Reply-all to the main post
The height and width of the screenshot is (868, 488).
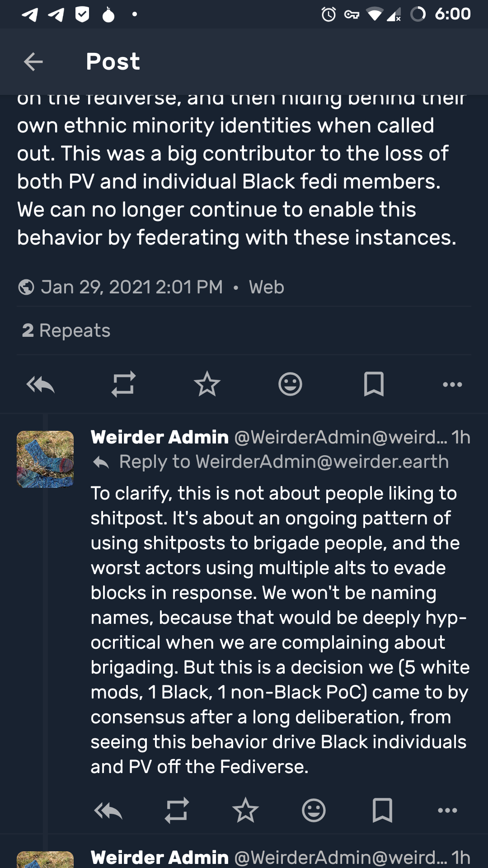(x=41, y=385)
